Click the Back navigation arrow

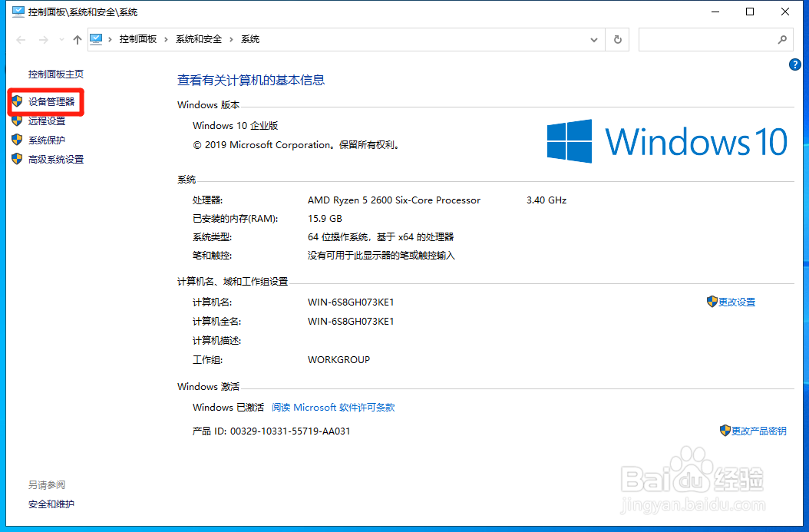tap(21, 40)
